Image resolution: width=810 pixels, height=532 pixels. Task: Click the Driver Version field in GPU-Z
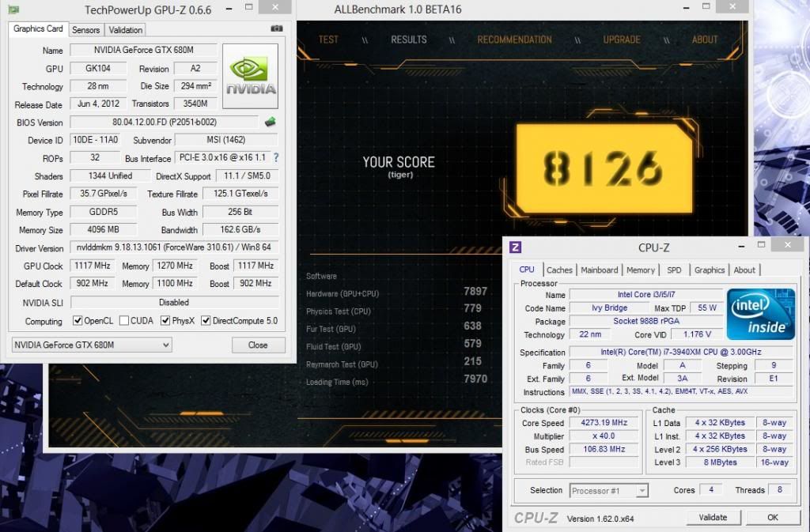(174, 247)
